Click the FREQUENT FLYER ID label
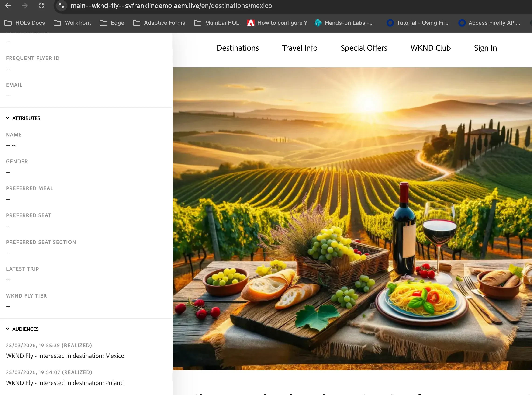 click(33, 58)
